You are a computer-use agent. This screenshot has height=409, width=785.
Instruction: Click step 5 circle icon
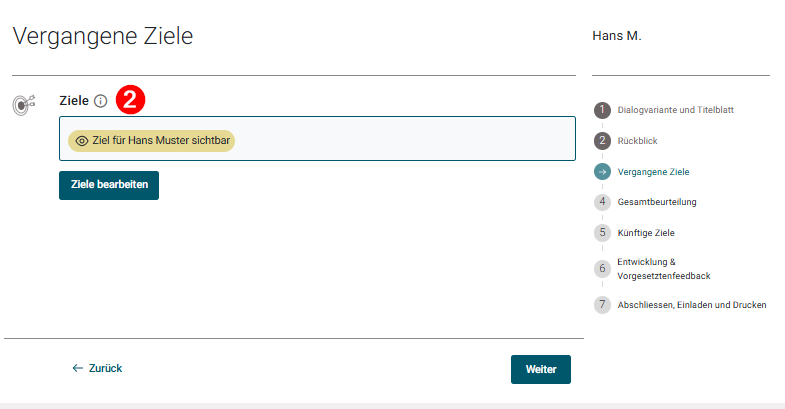coord(602,233)
